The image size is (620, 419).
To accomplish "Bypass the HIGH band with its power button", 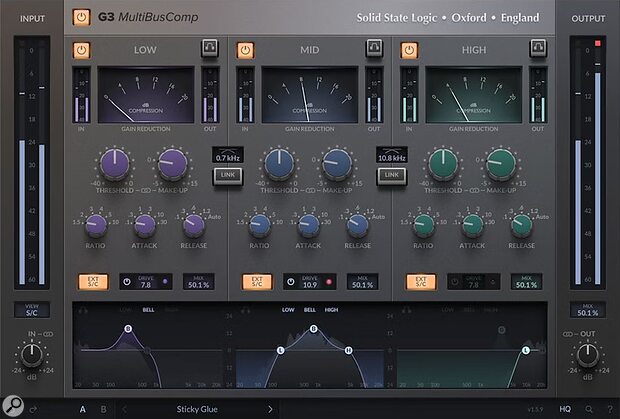I will 409,50.
